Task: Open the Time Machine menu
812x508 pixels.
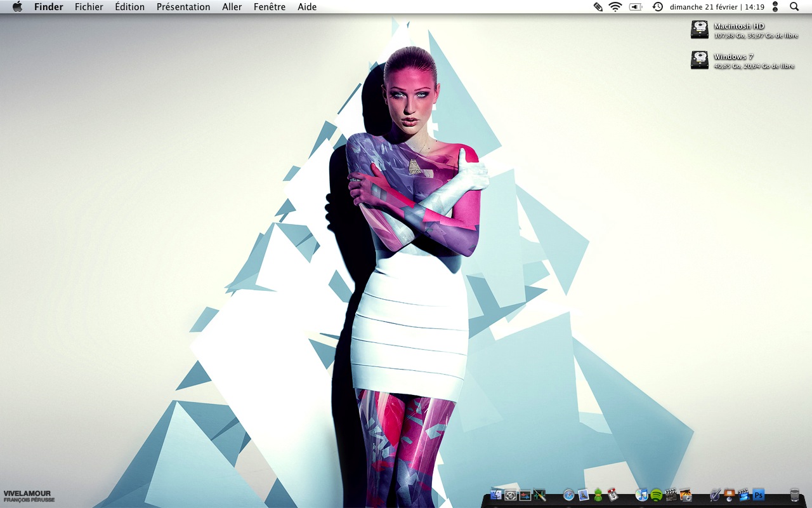Action: (x=658, y=7)
